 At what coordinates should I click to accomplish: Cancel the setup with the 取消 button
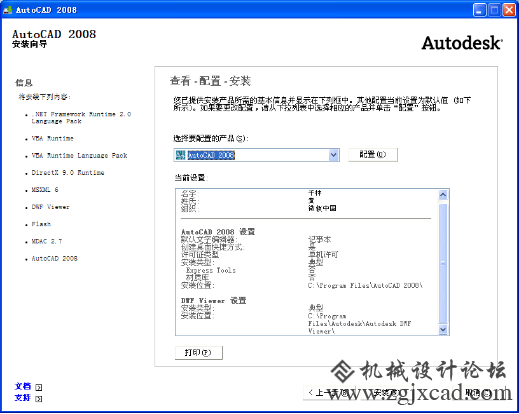coord(478,393)
